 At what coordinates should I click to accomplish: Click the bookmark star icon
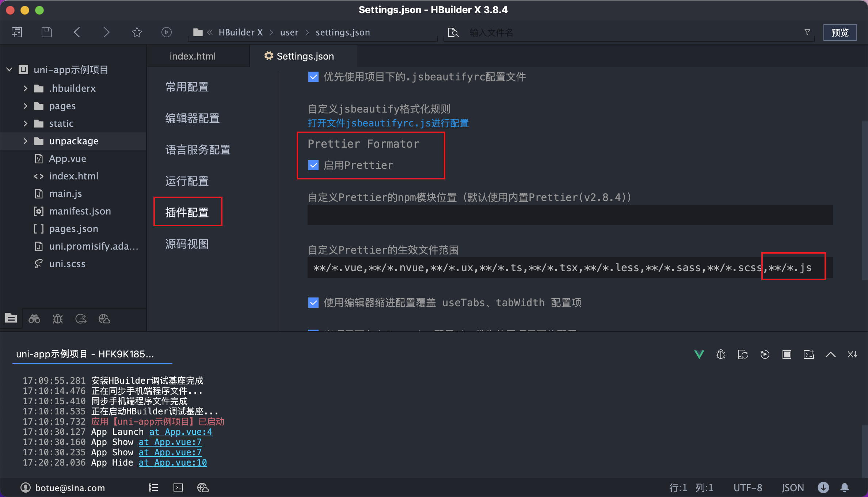pos(137,32)
